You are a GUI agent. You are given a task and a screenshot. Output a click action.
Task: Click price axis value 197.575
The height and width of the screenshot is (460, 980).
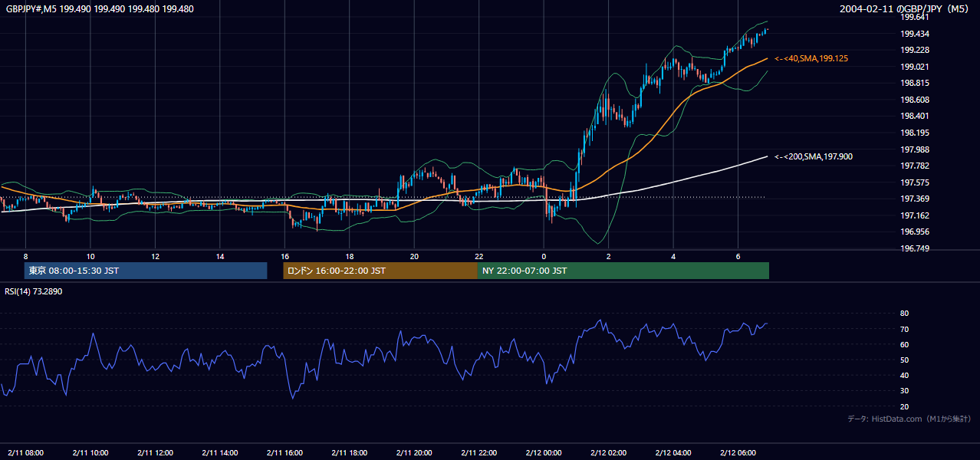click(914, 182)
